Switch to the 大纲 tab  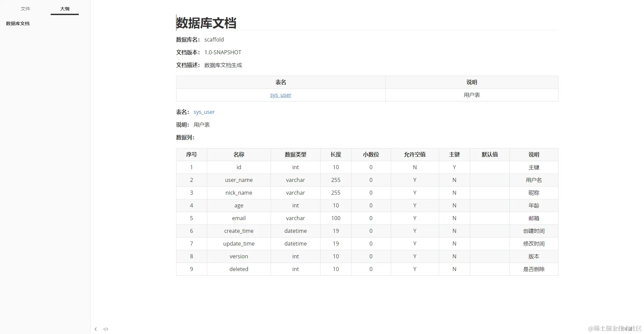(x=65, y=9)
